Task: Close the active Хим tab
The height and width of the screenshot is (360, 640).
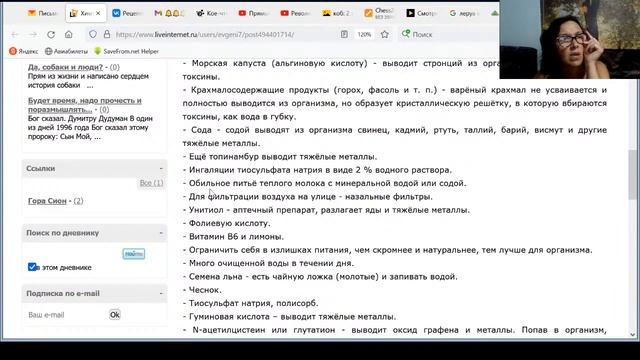Action: (98, 13)
